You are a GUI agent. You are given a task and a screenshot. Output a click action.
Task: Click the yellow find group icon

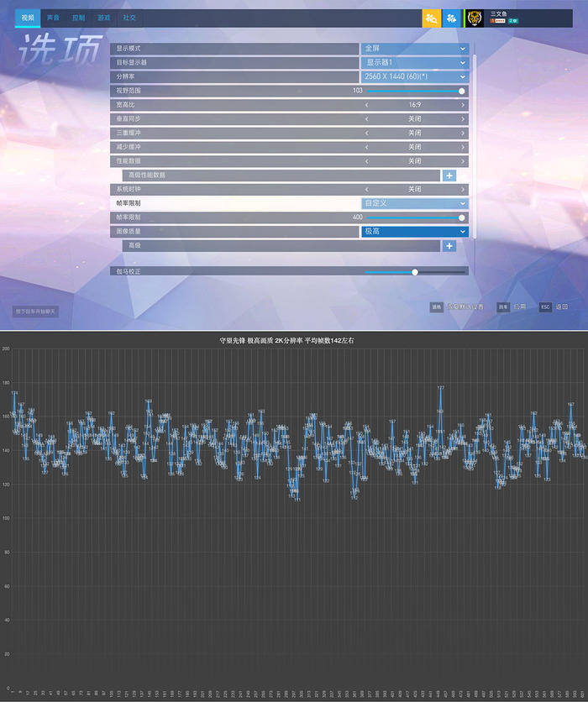pos(432,18)
